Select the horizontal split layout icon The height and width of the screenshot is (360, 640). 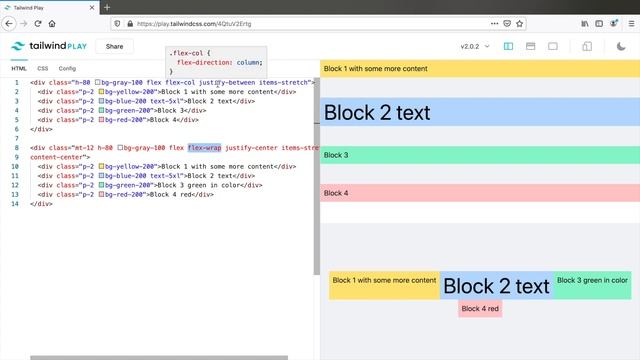click(x=531, y=47)
